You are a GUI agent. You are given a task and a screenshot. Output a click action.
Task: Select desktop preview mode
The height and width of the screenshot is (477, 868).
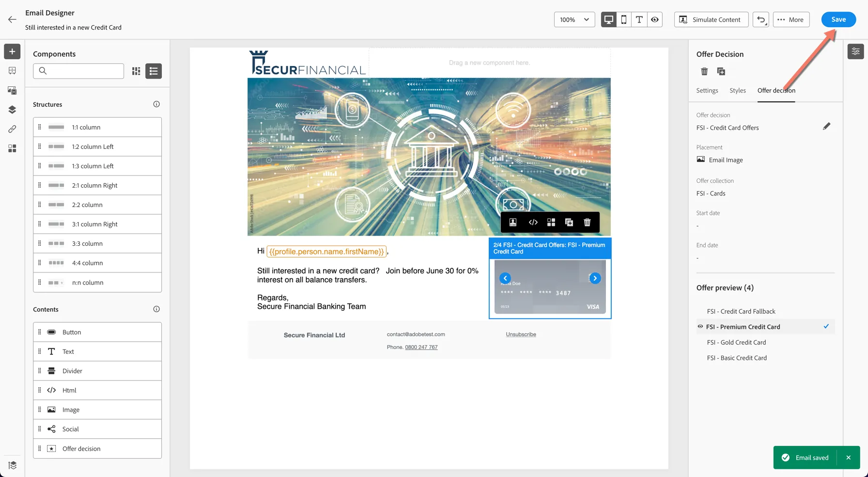609,19
